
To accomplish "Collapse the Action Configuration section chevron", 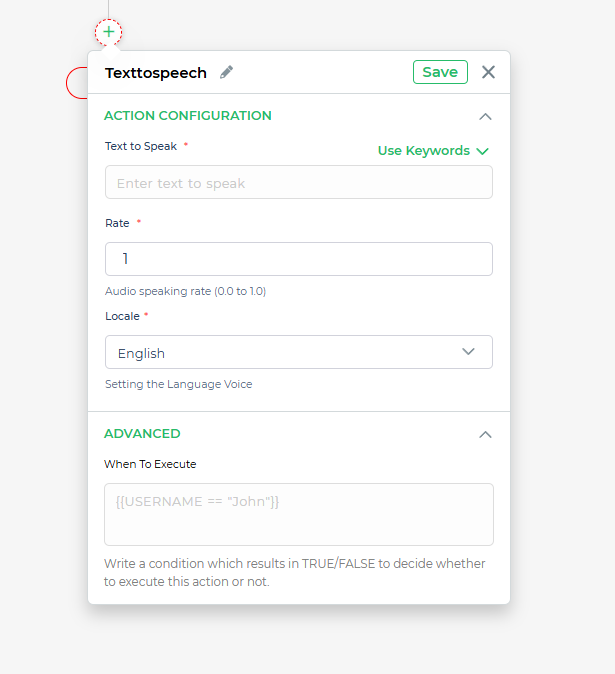I will pos(485,116).
